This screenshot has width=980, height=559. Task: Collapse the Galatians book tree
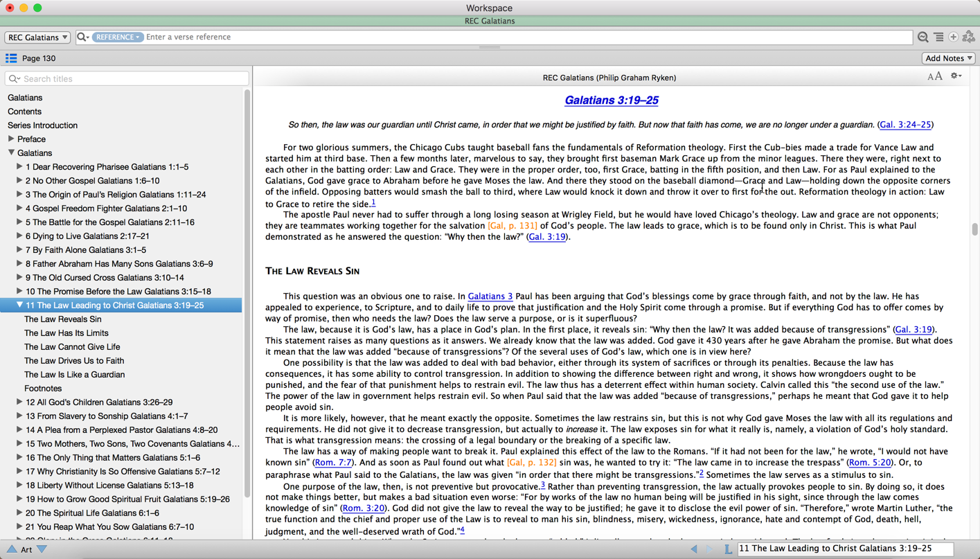tap(11, 153)
